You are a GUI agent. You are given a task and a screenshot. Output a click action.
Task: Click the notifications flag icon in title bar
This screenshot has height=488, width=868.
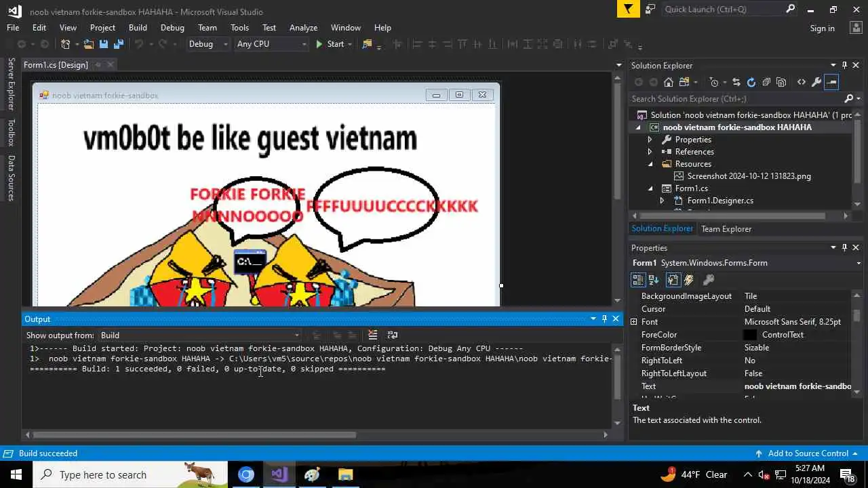(x=629, y=9)
